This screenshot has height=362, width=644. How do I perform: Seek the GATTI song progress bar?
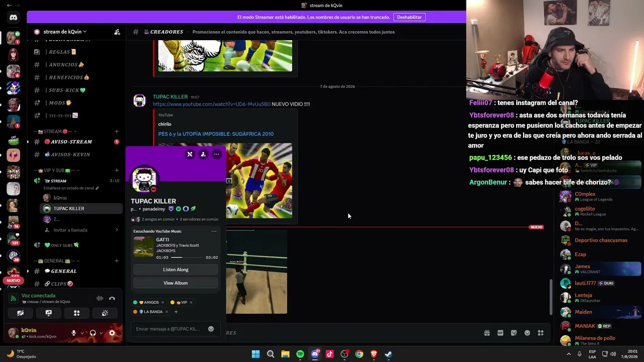[x=187, y=257]
